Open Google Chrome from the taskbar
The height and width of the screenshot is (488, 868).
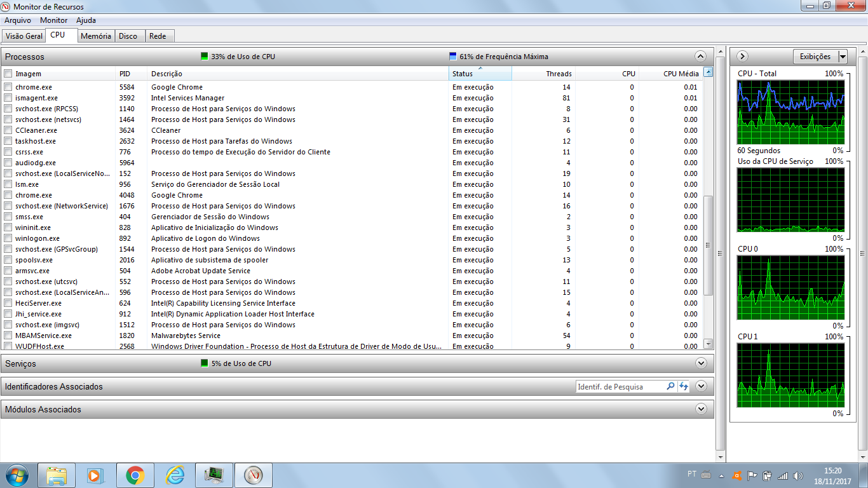click(135, 475)
